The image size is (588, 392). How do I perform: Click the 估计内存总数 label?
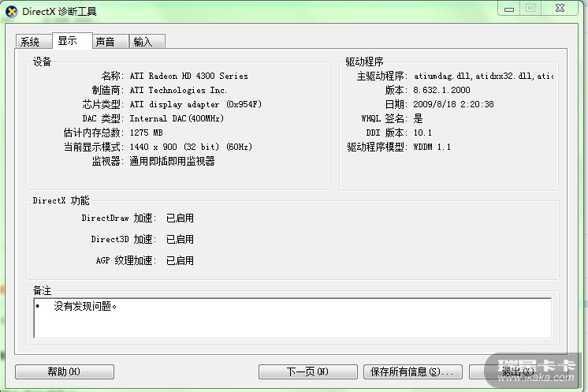92,133
